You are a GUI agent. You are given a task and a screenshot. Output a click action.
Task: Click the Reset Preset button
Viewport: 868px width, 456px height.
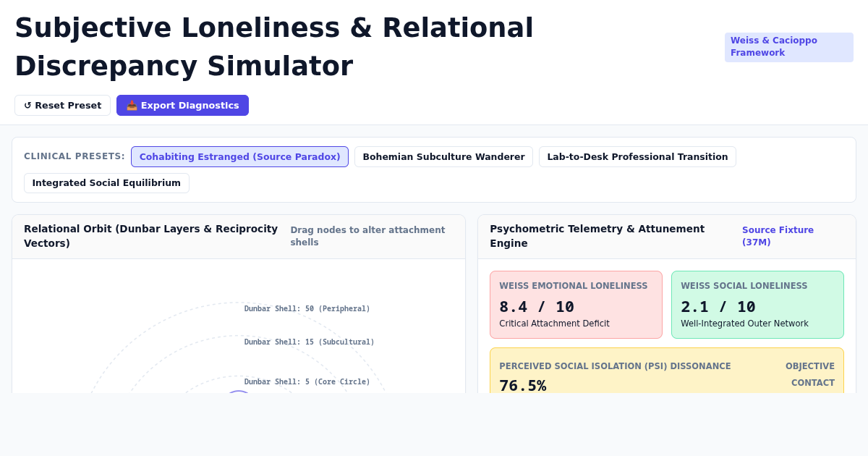click(x=62, y=106)
